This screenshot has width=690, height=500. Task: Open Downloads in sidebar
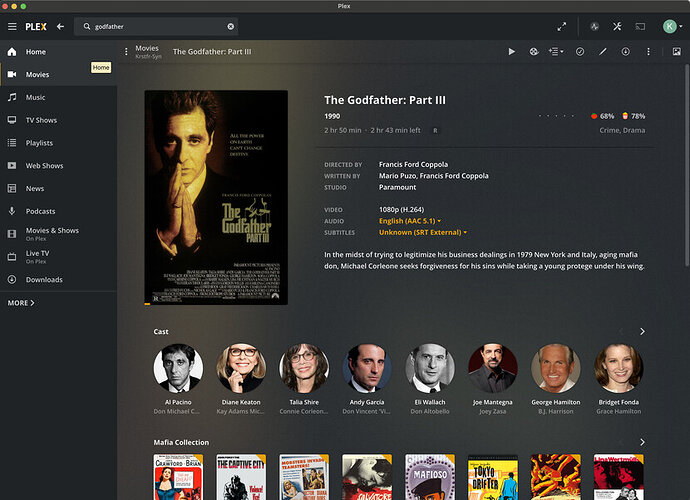click(59, 279)
